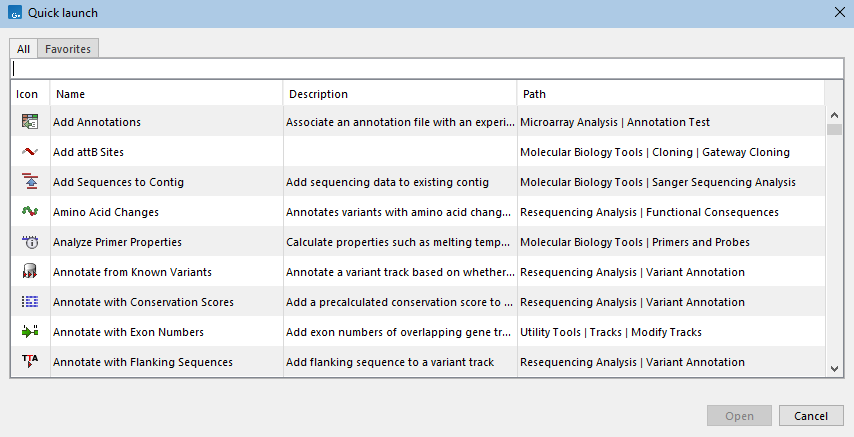Click the Description column header

click(399, 94)
